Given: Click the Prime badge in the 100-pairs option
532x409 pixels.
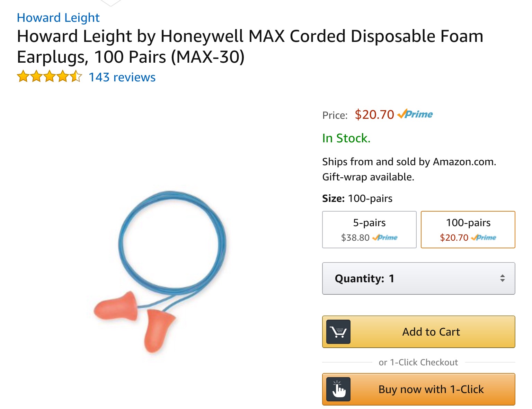Looking at the screenshot, I should pos(484,238).
